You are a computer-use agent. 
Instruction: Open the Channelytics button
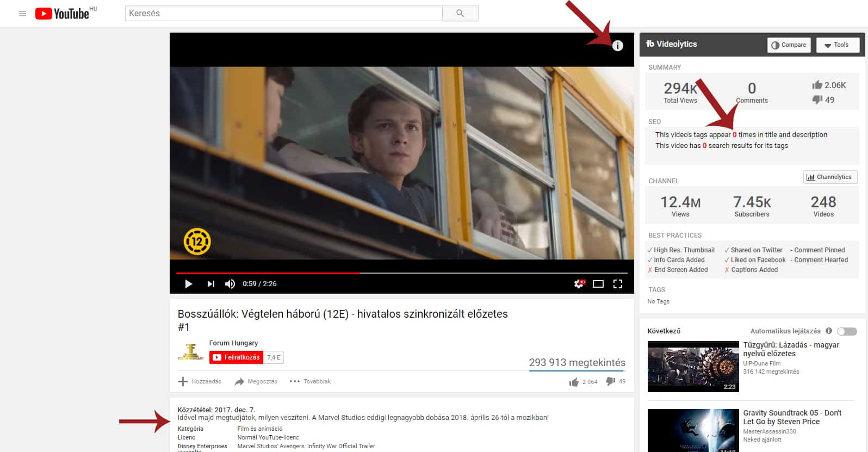click(830, 177)
